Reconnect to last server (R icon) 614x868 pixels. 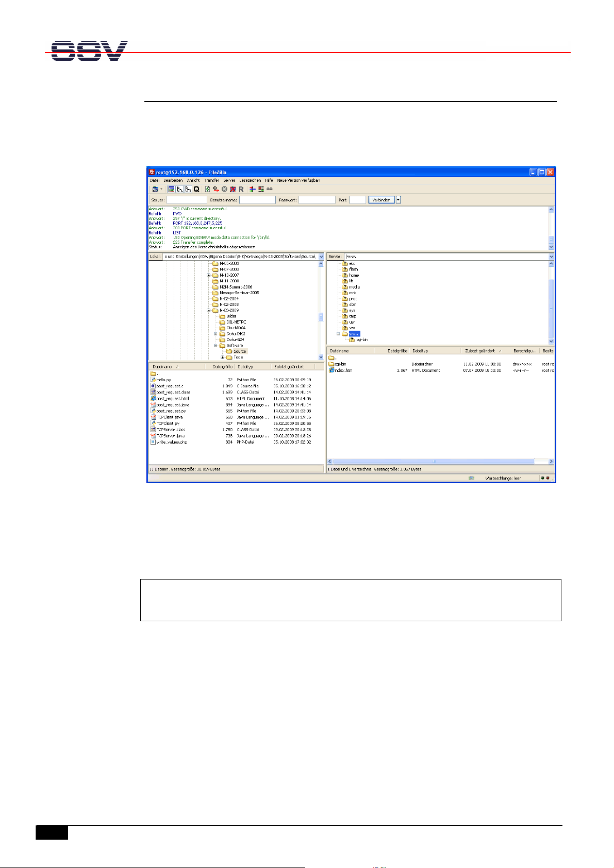pyautogui.click(x=241, y=189)
